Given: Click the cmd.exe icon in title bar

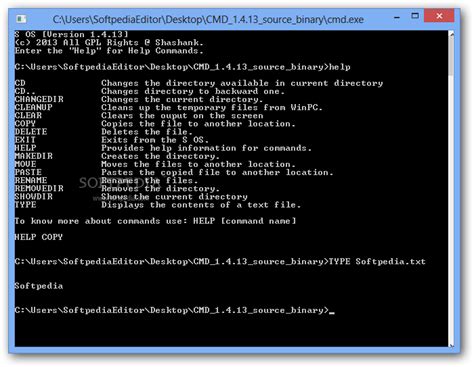Looking at the screenshot, I should coord(21,19).
